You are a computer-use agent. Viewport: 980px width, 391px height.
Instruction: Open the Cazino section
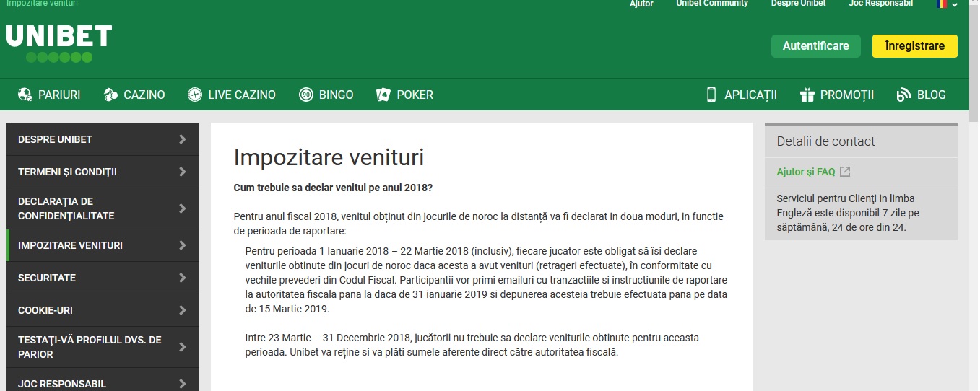pos(134,95)
